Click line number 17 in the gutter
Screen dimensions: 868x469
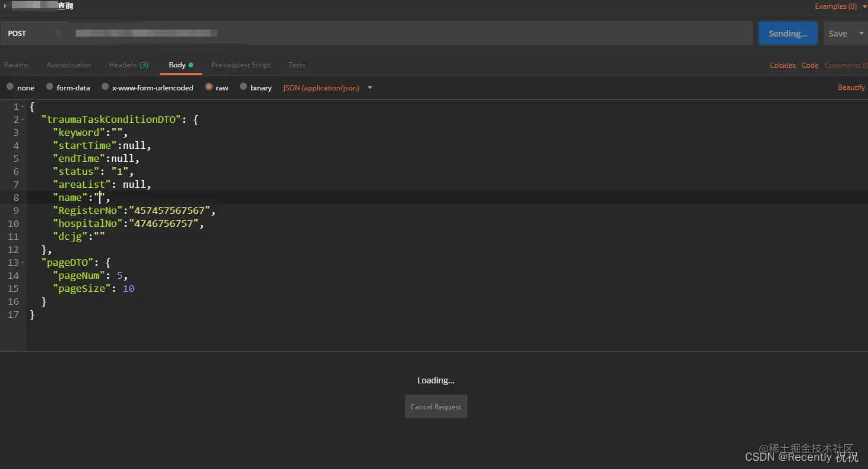click(13, 314)
